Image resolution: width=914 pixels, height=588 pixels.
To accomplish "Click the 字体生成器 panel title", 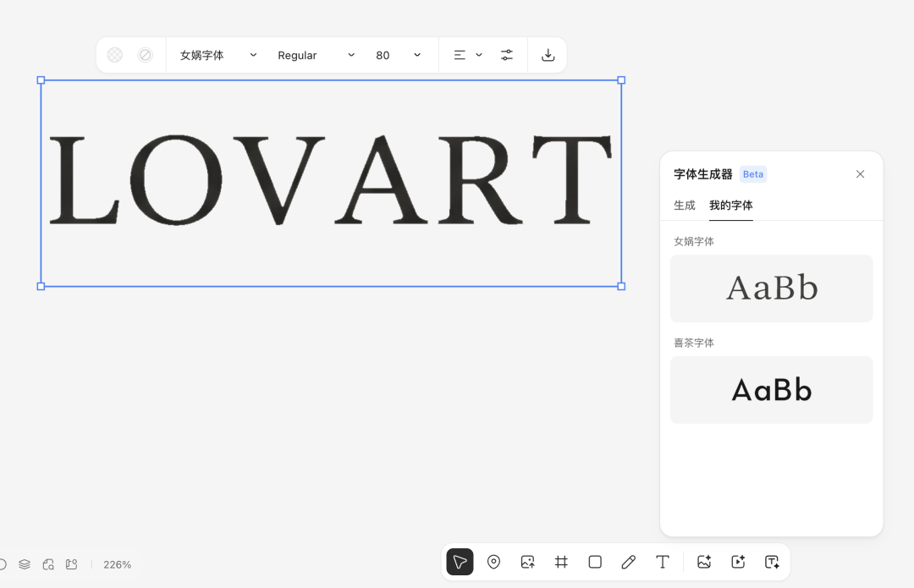I will tap(703, 174).
